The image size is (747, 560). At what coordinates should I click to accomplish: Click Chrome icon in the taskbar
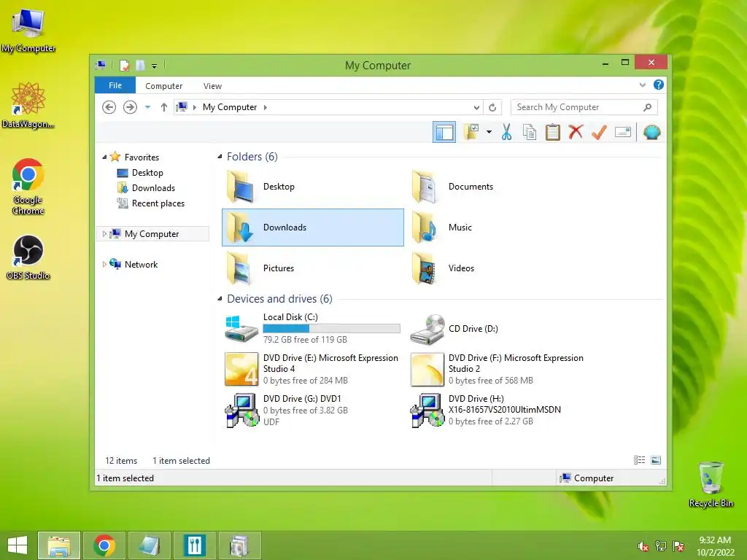coord(104,545)
